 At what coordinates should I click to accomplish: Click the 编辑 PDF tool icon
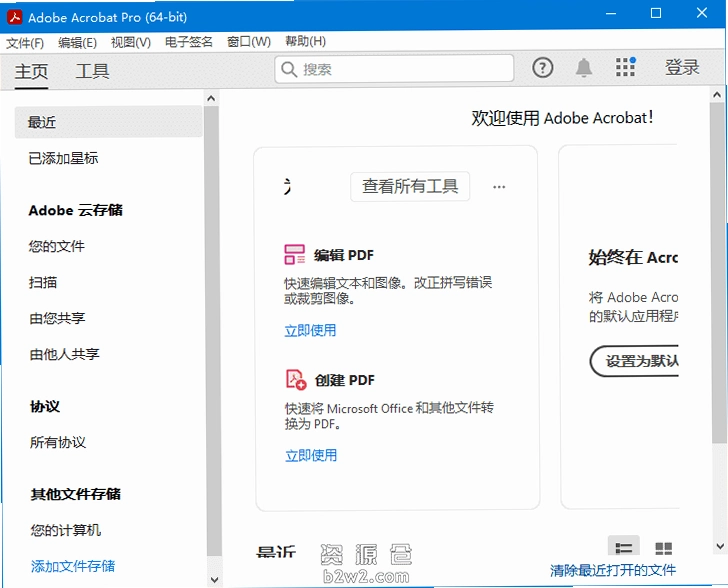tap(294, 255)
